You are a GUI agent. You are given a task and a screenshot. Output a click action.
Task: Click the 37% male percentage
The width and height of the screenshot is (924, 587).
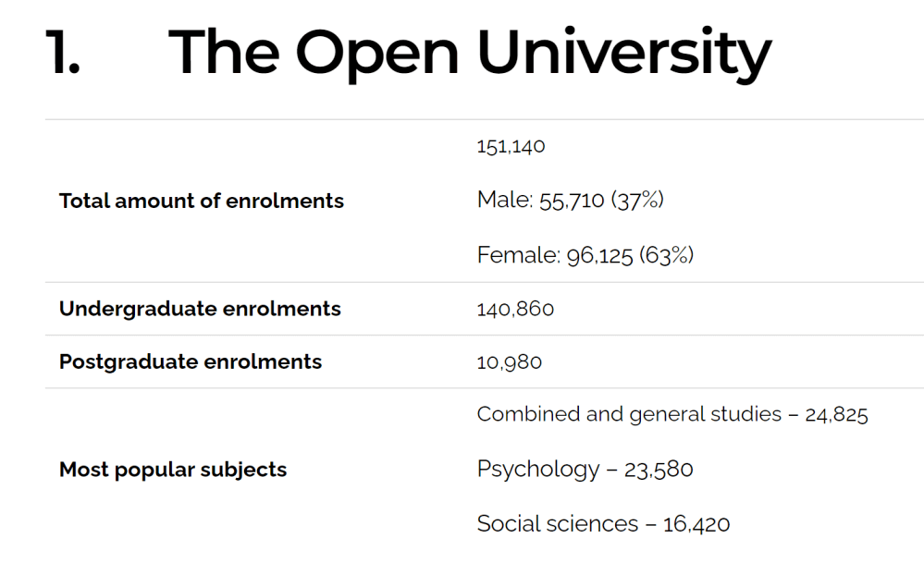pyautogui.click(x=637, y=201)
